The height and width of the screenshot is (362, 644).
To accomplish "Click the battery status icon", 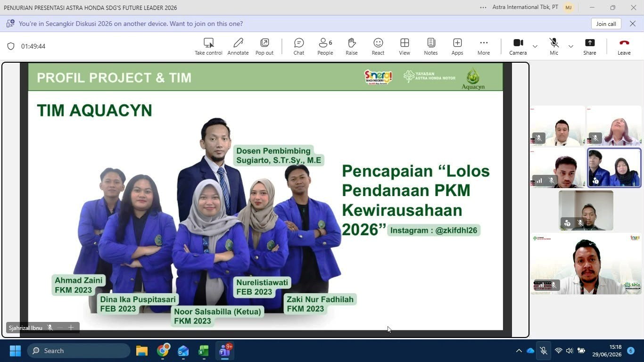I will pyautogui.click(x=581, y=351).
